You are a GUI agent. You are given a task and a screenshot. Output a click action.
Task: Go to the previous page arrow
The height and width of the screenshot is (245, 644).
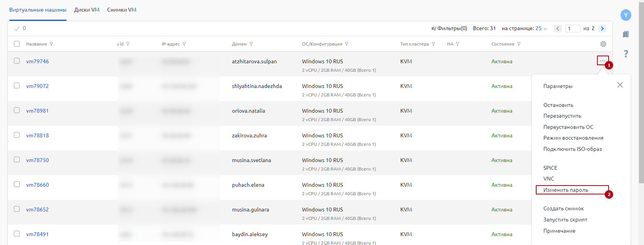pyautogui.click(x=558, y=29)
